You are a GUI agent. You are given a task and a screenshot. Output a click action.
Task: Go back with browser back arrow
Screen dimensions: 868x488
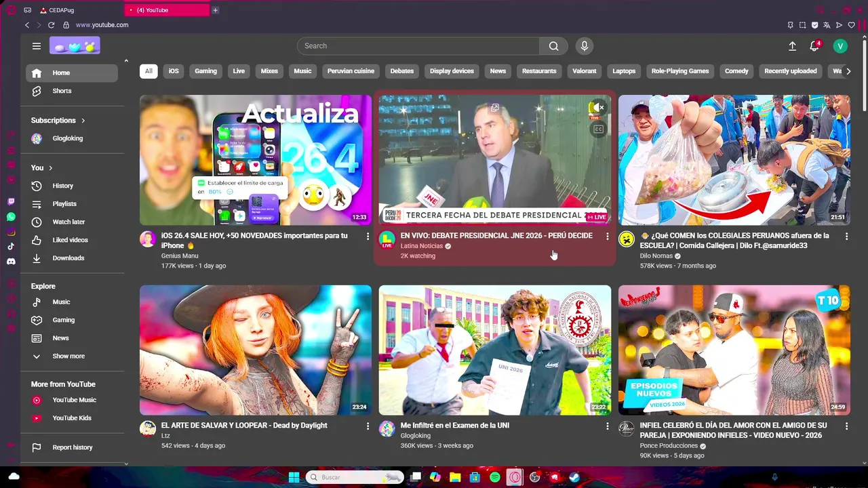[x=27, y=25]
